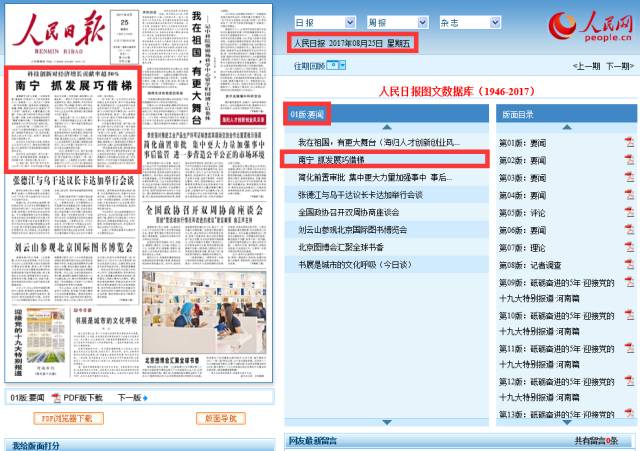Click the 我给版面打分 section header
The height and width of the screenshot is (451, 640).
36,446
